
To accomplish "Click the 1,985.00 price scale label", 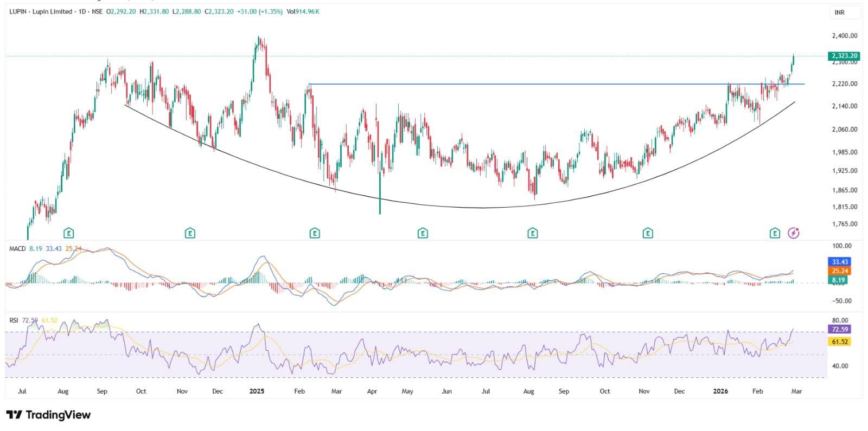I will [844, 152].
